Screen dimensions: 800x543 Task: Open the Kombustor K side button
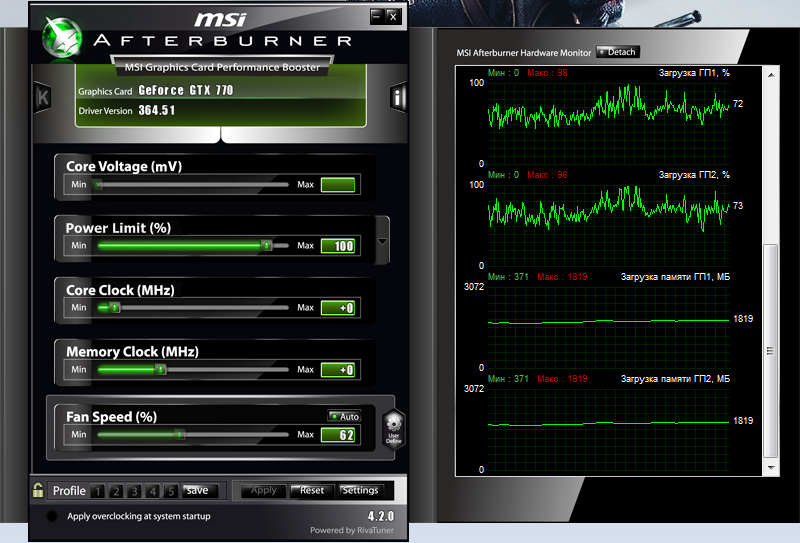42,97
